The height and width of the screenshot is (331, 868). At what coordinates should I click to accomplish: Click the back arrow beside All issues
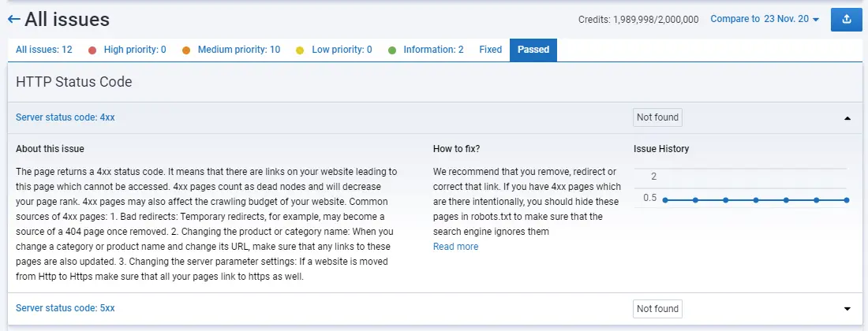pyautogui.click(x=13, y=19)
